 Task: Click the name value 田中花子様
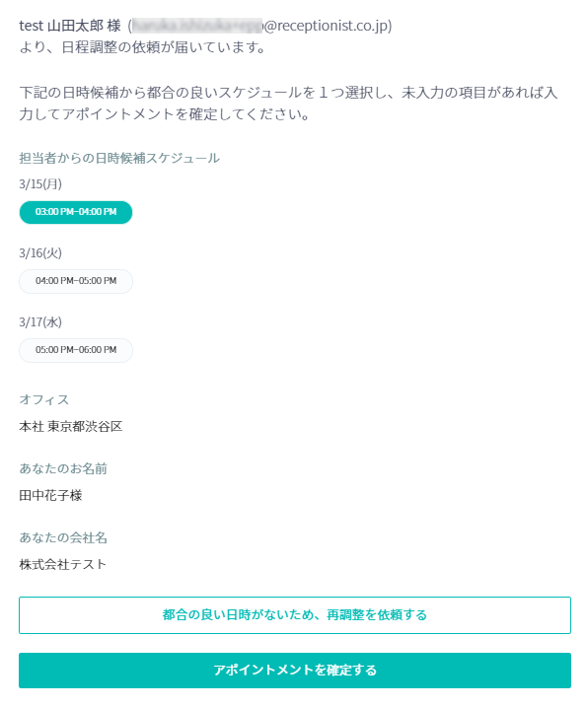click(x=50, y=495)
